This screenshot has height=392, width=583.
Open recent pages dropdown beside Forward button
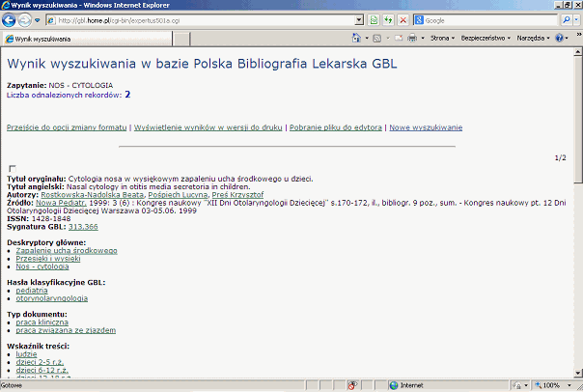38,20
